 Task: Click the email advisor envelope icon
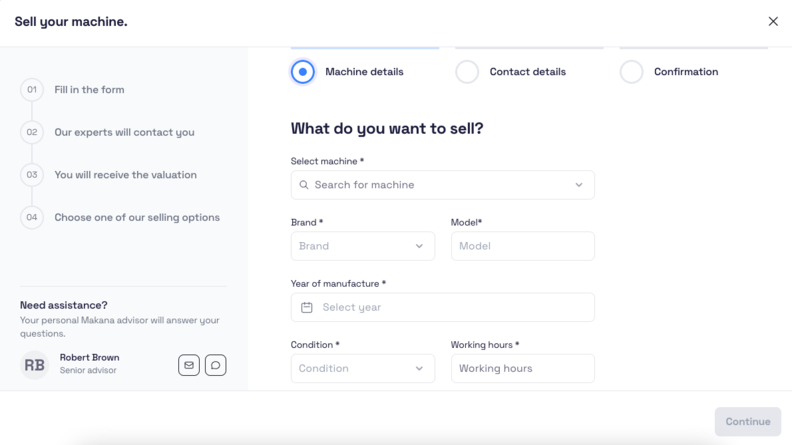189,365
